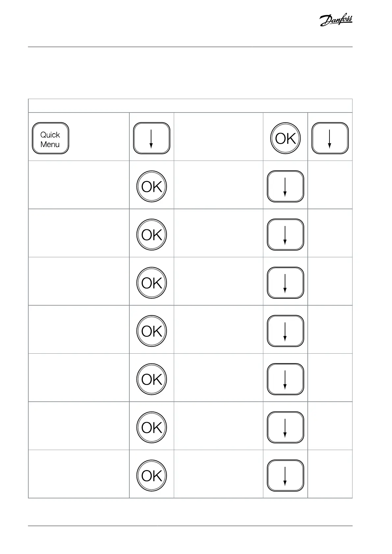The height and width of the screenshot is (554, 392).
Task: Click the down arrow key in the third row
Action: (x=285, y=235)
